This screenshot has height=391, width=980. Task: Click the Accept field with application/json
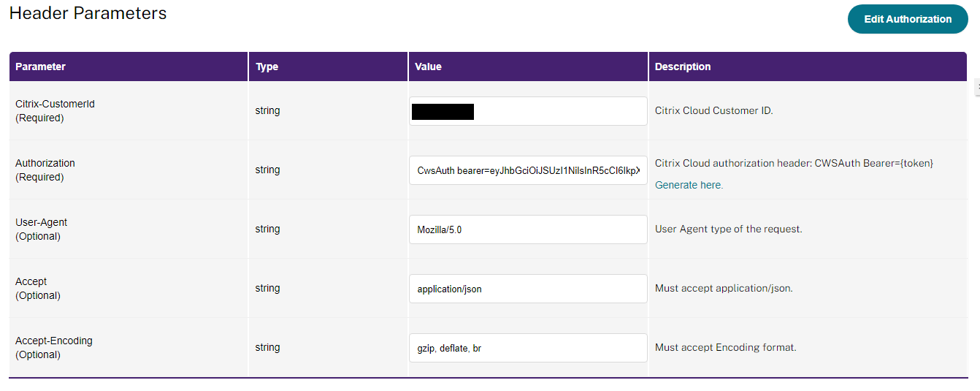pyautogui.click(x=528, y=289)
